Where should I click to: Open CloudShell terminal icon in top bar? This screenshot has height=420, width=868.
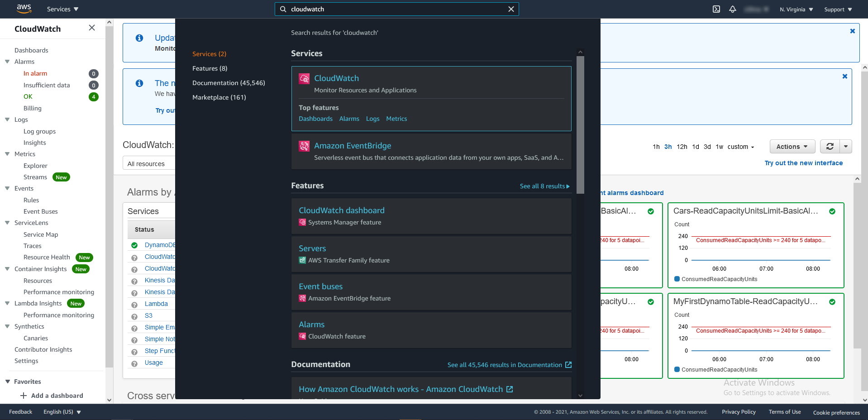[x=716, y=9]
